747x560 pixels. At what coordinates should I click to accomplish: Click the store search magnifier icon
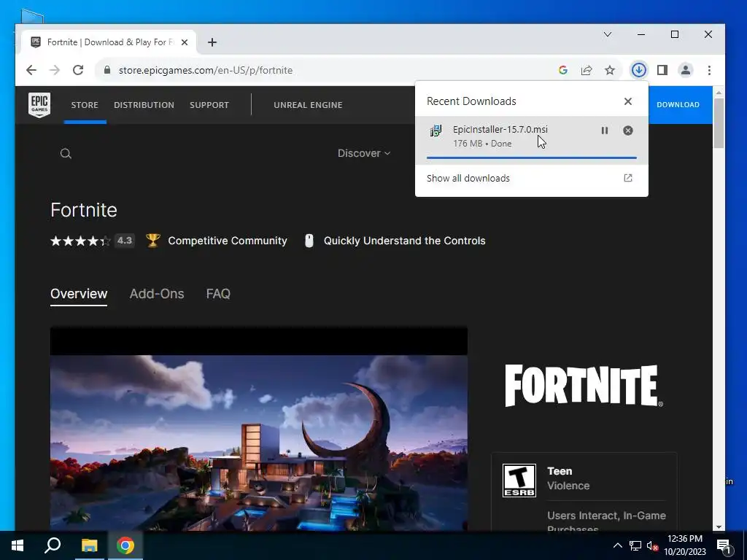point(66,153)
